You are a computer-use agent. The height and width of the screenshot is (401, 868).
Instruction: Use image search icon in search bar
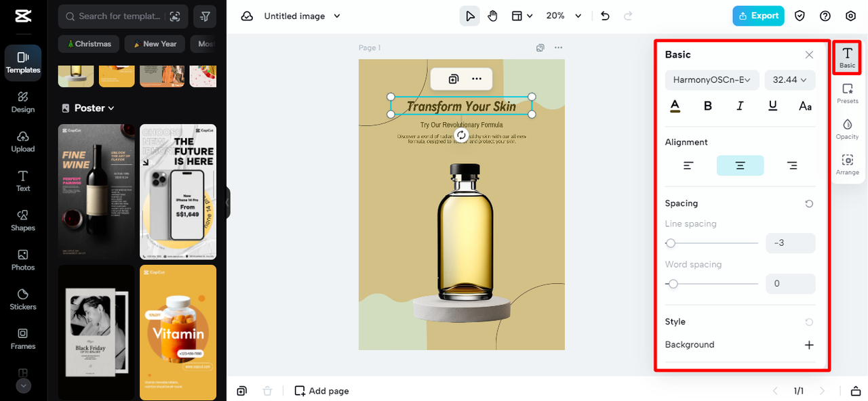click(175, 16)
